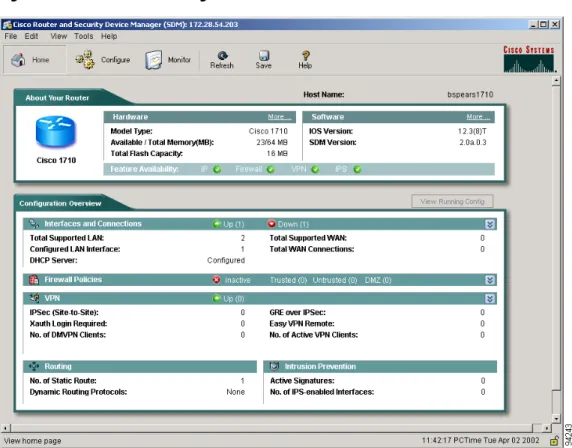The width and height of the screenshot is (572, 448).
Task: Refresh the router configuration
Action: coord(222,60)
